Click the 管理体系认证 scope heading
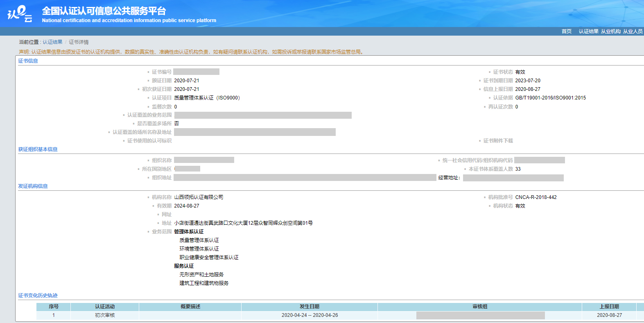Image resolution: width=644 pixels, height=323 pixels. click(x=189, y=232)
